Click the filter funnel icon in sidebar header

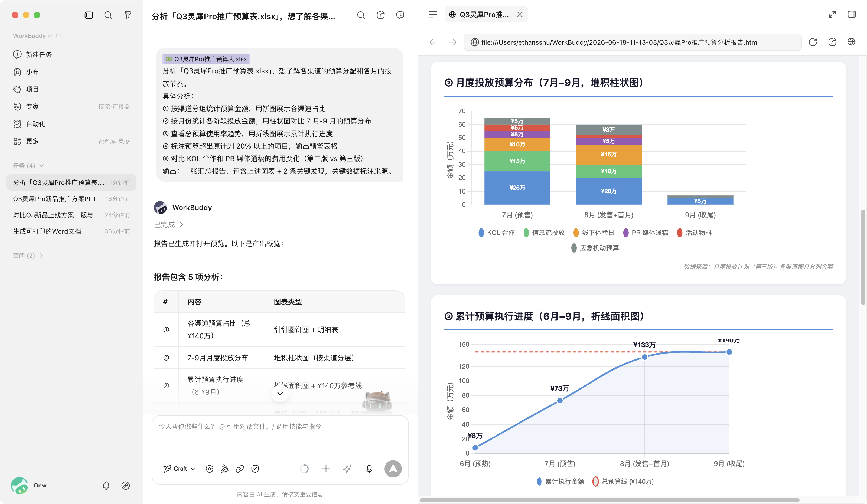pos(128,15)
